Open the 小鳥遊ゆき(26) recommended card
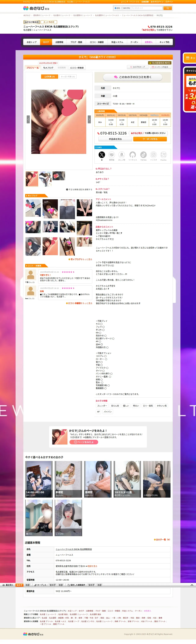The image size is (196, 644). 157,479
